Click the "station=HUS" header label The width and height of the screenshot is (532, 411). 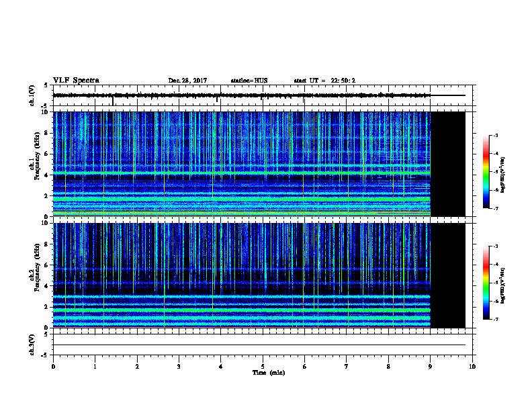[249, 81]
